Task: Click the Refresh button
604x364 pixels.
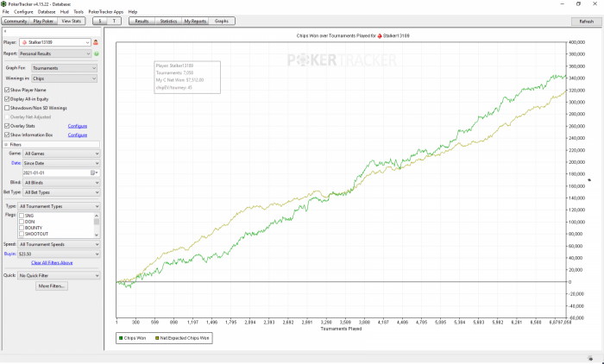Action: coord(586,22)
